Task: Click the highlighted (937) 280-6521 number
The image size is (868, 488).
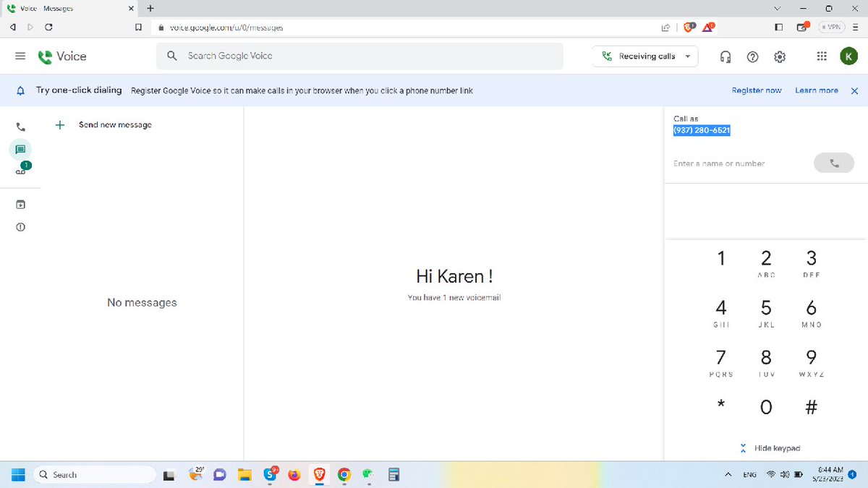Action: coord(702,130)
